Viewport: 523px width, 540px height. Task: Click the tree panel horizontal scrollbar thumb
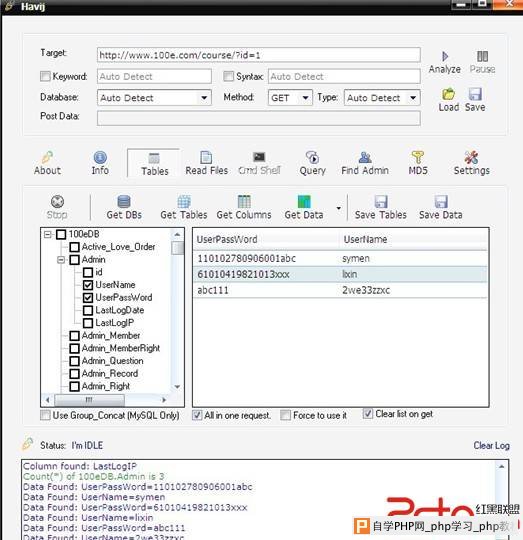(90, 400)
